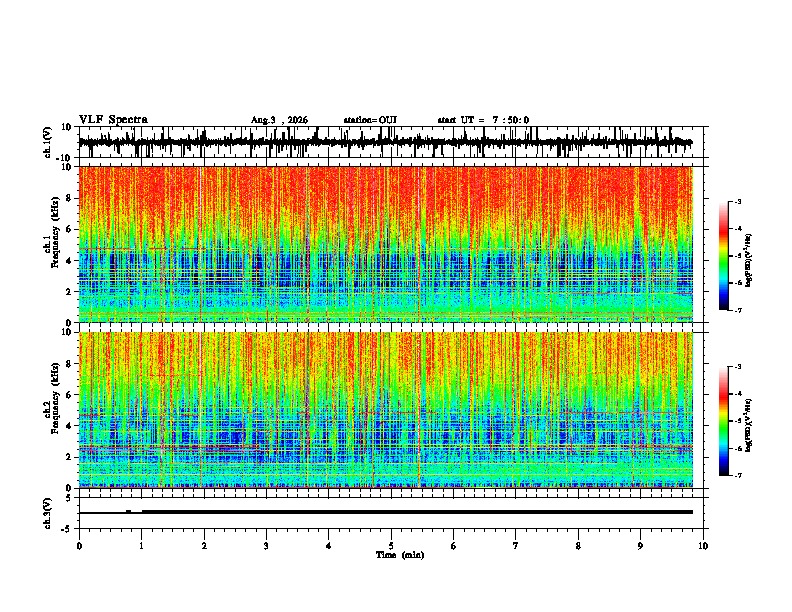This screenshot has width=792, height=612.
Task: Select the start UT 7:50:0 text
Action: pos(483,120)
